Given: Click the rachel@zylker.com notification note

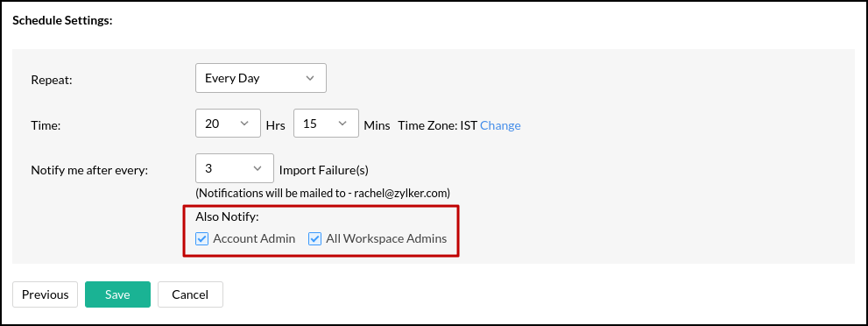Looking at the screenshot, I should tap(322, 194).
